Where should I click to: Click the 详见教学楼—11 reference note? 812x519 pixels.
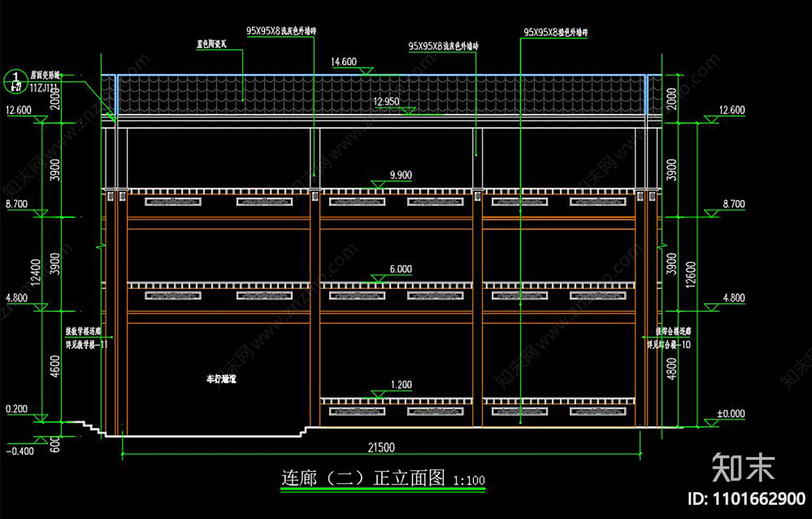point(87,345)
